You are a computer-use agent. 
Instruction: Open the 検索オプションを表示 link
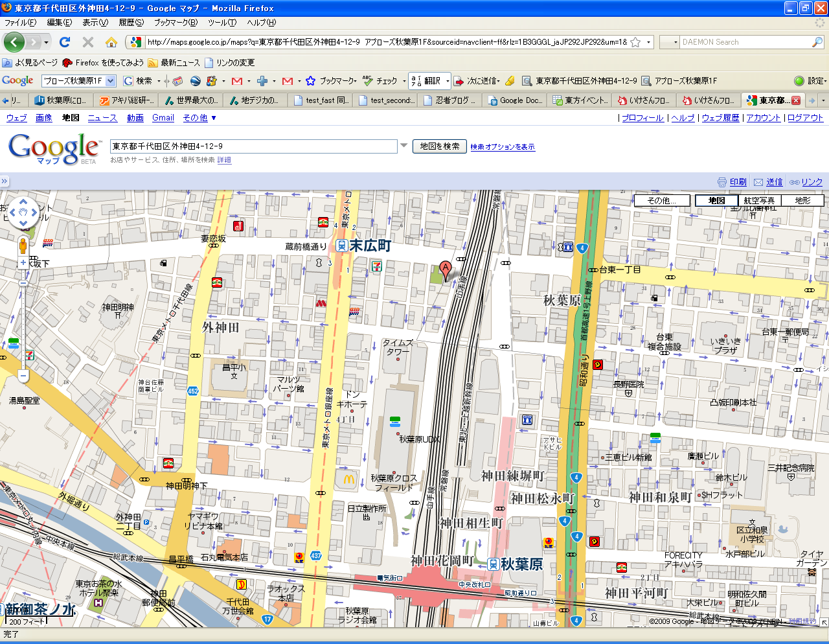(503, 147)
